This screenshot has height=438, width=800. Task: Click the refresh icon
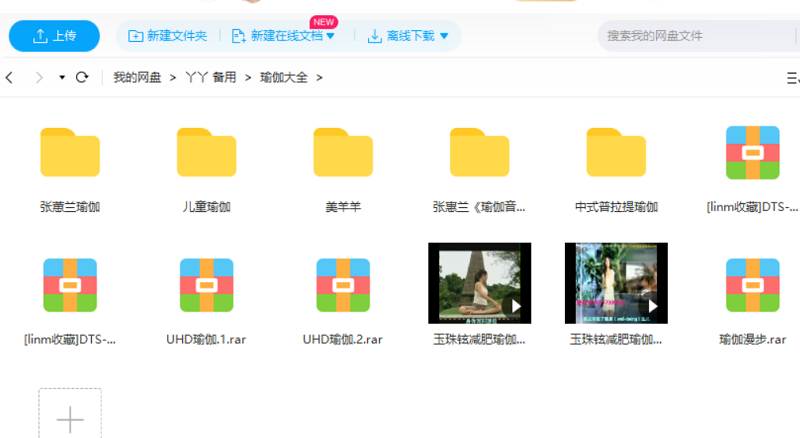pos(82,77)
